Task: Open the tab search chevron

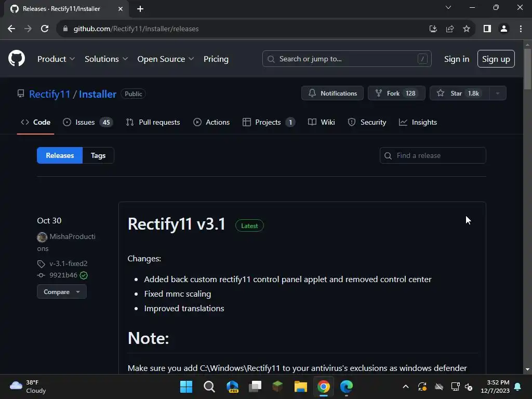Action: coord(448,7)
